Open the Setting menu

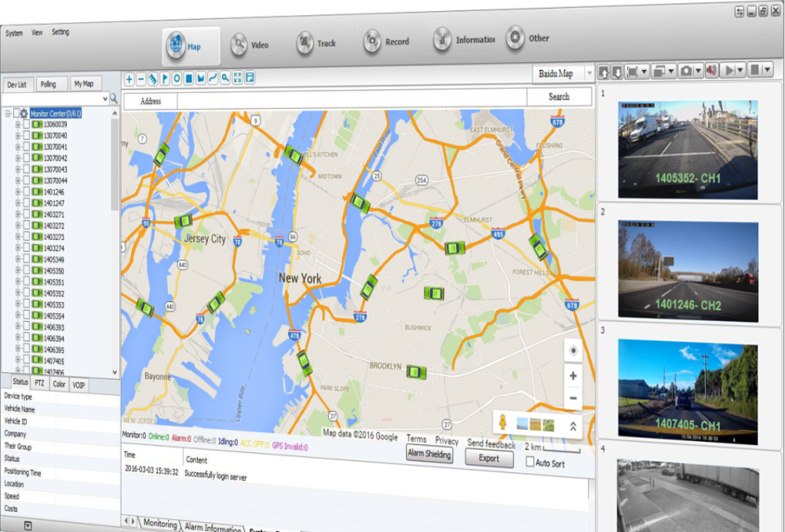coord(60,32)
